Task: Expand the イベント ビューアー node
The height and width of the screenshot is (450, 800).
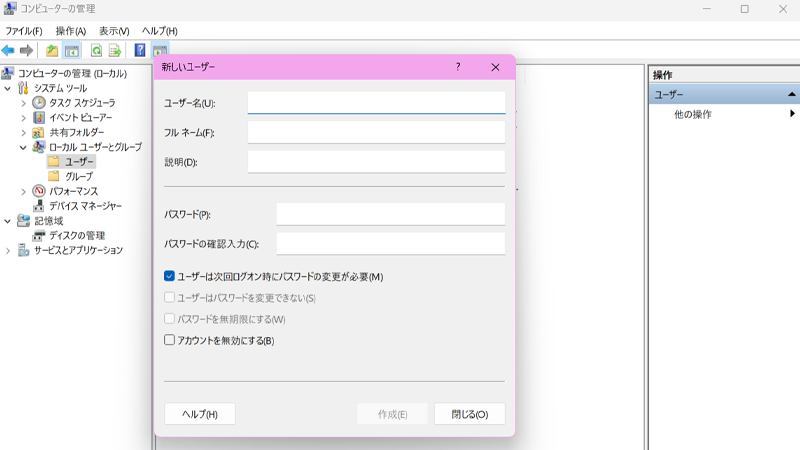Action: click(23, 118)
